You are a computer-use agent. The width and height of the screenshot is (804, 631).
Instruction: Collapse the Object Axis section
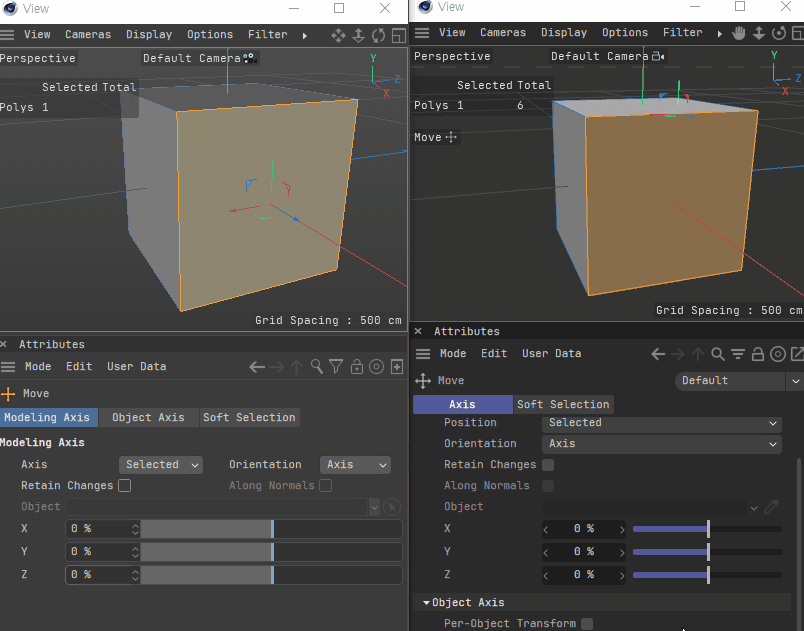(x=427, y=603)
